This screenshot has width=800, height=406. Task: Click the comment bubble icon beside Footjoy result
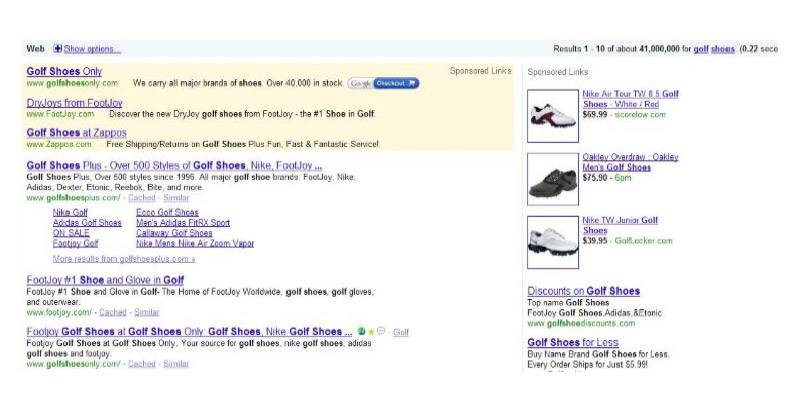[381, 332]
